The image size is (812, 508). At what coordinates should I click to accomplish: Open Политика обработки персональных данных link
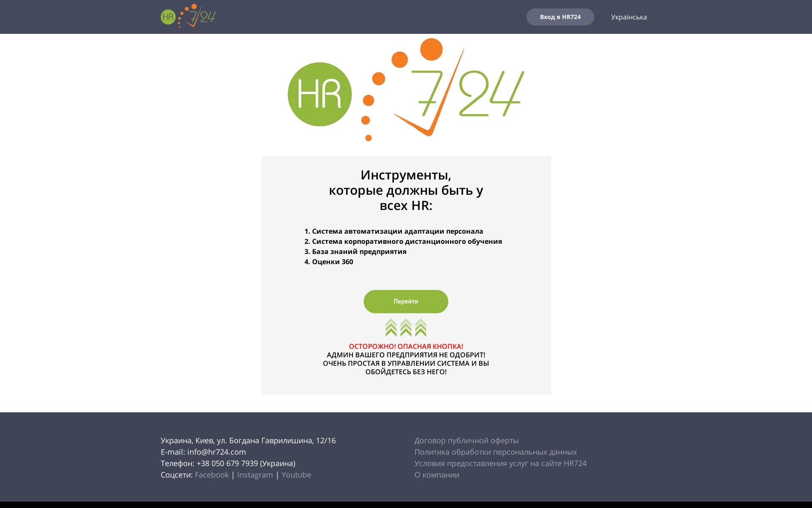click(495, 452)
